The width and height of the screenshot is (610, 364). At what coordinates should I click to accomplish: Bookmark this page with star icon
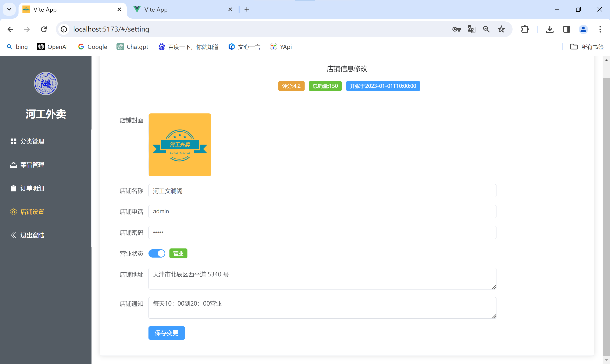(501, 29)
